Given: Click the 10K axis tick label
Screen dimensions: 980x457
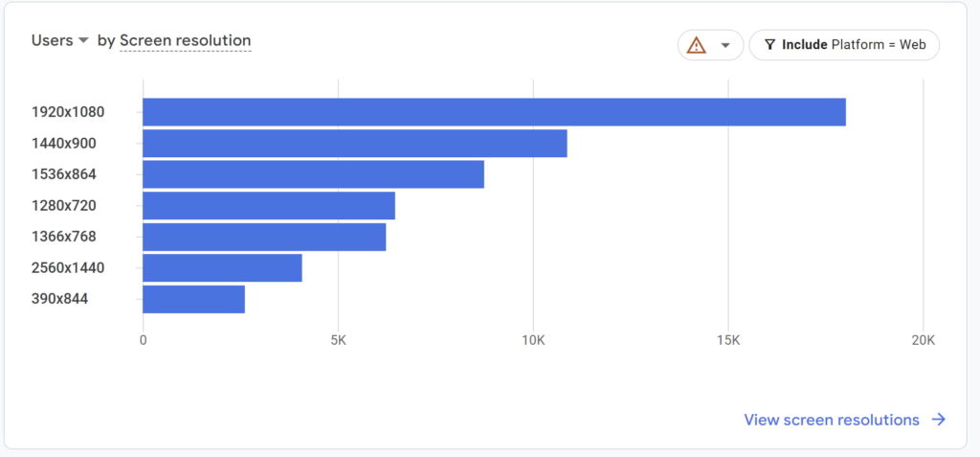Looking at the screenshot, I should 533,340.
